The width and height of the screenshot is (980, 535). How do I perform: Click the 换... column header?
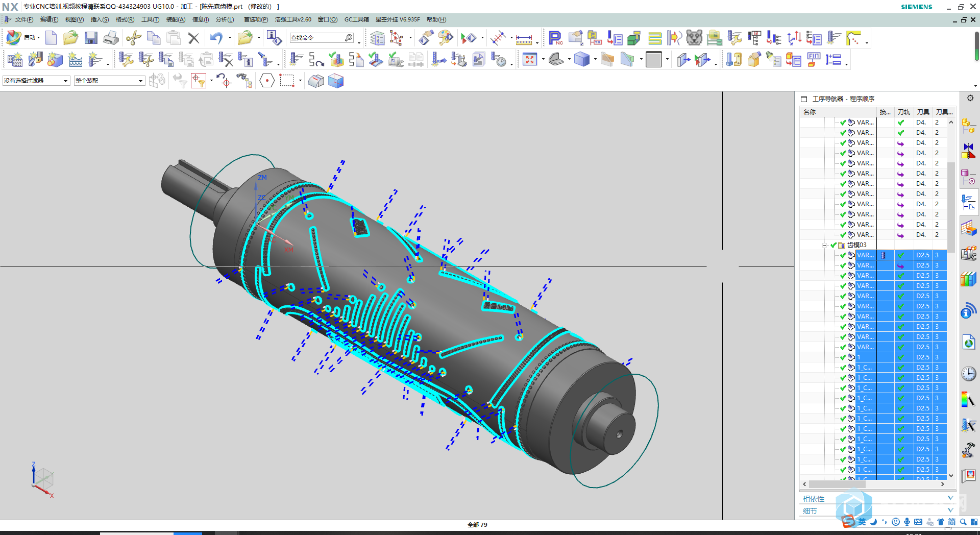[885, 112]
